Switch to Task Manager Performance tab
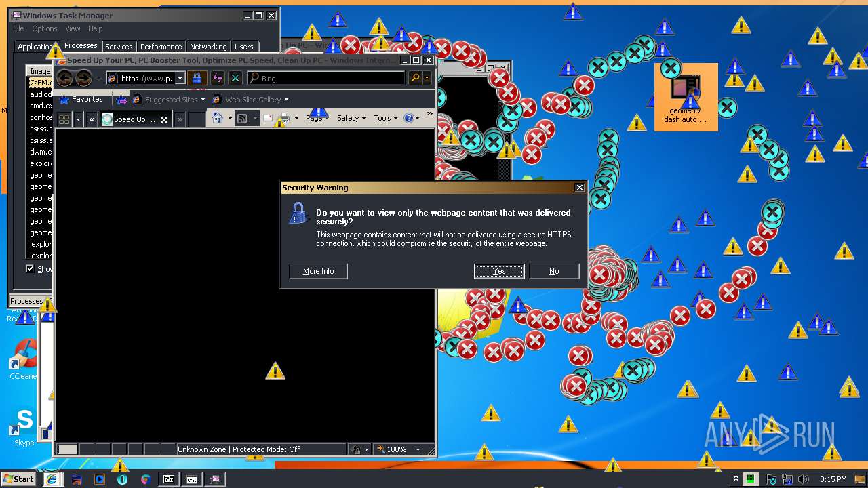The width and height of the screenshot is (868, 488). 161,47
